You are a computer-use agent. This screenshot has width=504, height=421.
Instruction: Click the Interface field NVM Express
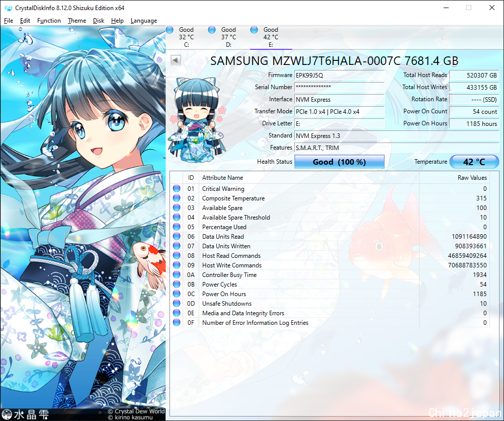click(x=340, y=99)
